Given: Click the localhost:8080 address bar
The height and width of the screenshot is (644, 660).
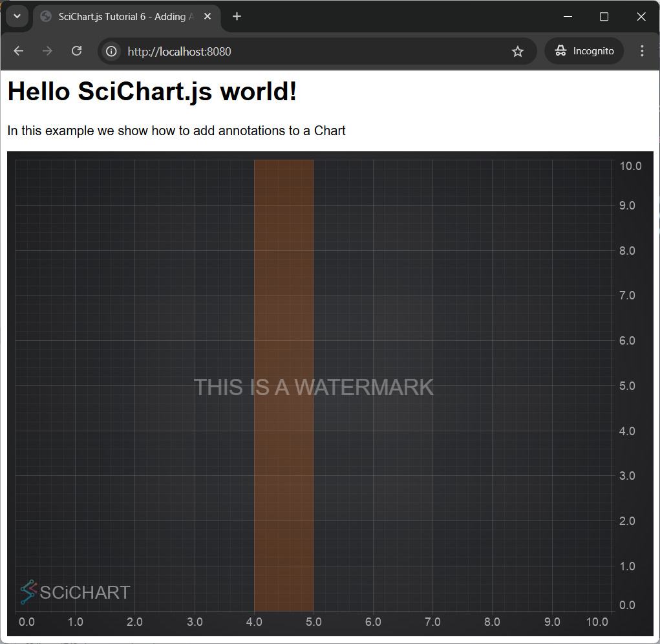Looking at the screenshot, I should [x=310, y=51].
